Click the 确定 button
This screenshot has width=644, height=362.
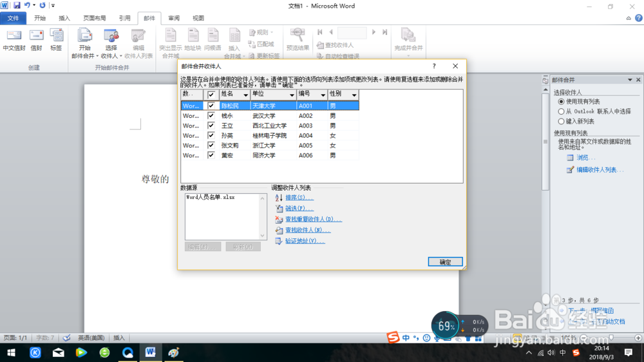[x=445, y=262]
